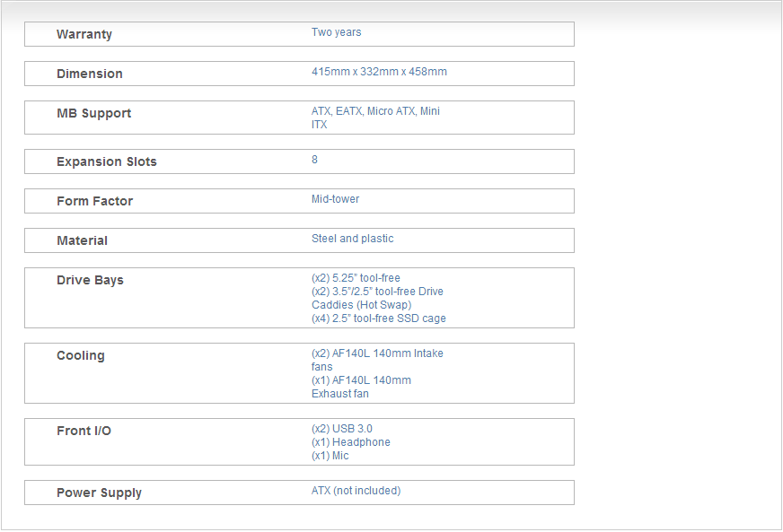
Task: Select the USB 3.0 line
Action: pyautogui.click(x=342, y=429)
